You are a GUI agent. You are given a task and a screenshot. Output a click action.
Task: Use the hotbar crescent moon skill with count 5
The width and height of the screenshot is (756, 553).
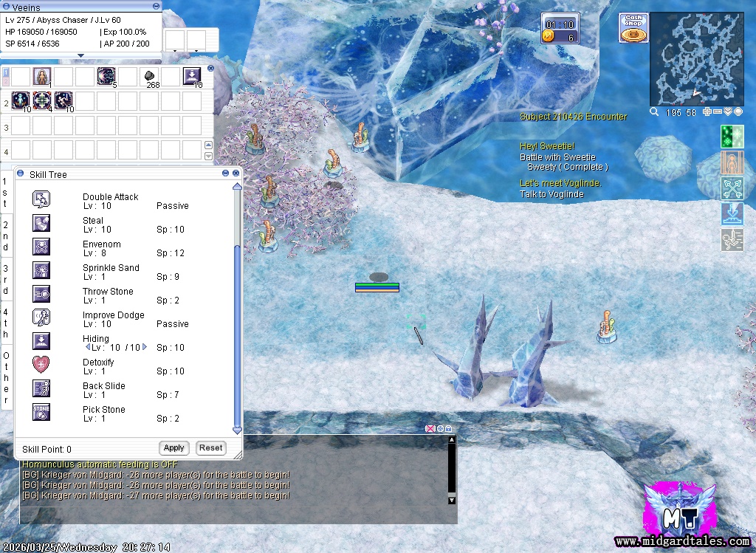click(106, 77)
